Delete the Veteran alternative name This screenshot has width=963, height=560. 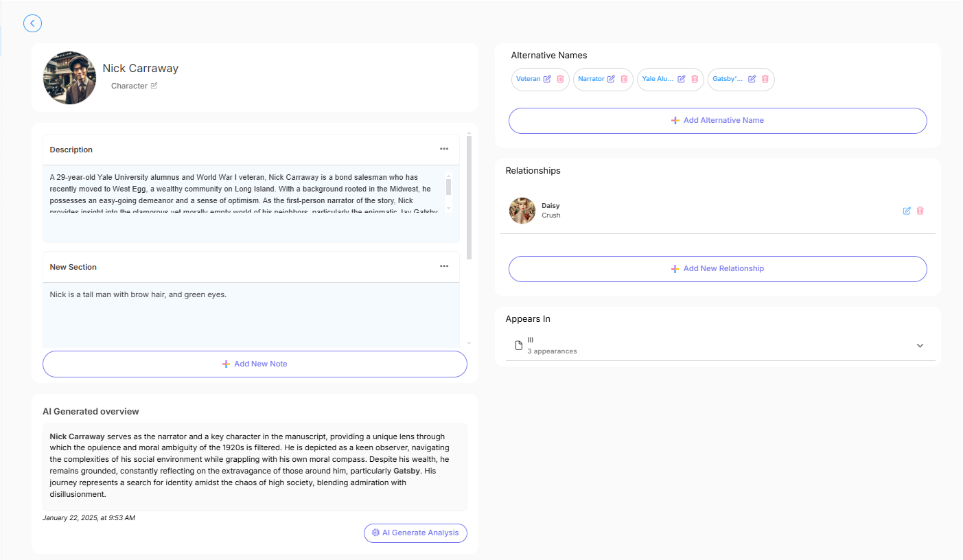560,79
